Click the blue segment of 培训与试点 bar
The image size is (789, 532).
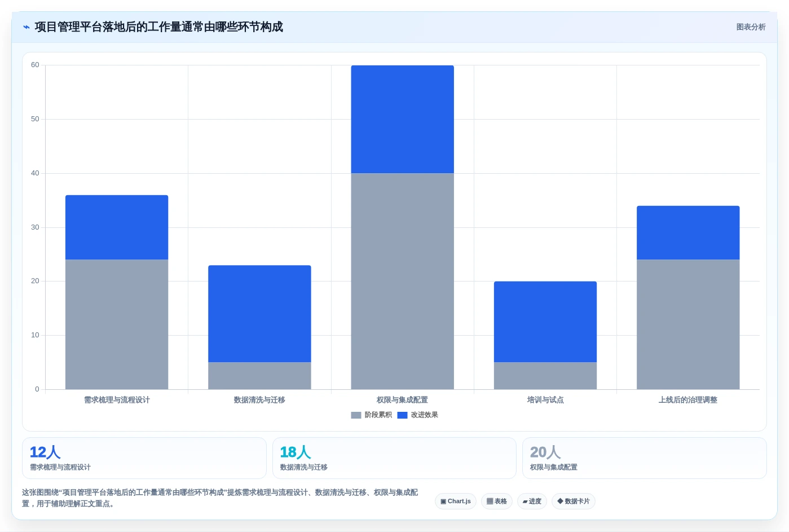click(x=545, y=322)
